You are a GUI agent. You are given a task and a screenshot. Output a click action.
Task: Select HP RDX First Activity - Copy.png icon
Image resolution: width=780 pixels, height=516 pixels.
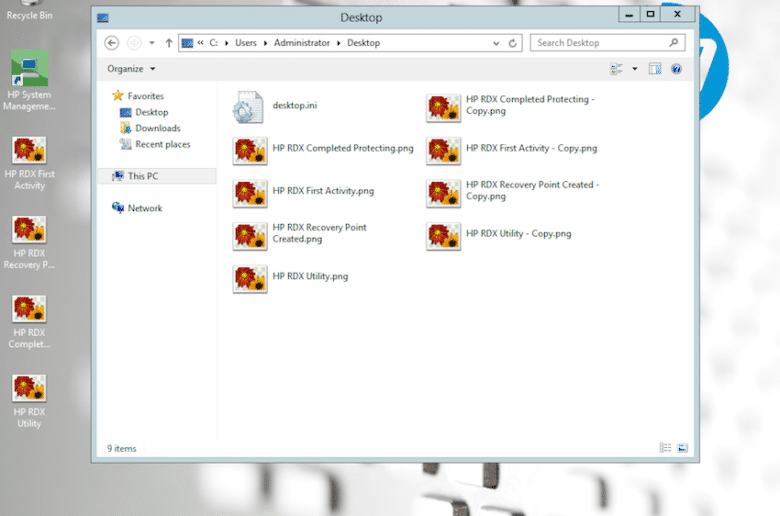point(443,151)
